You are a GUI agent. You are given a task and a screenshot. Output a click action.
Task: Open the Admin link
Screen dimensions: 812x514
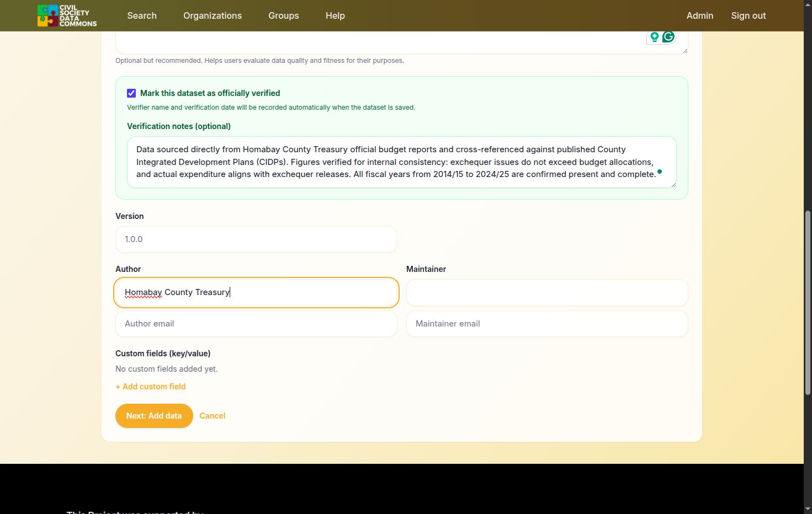[x=700, y=15]
